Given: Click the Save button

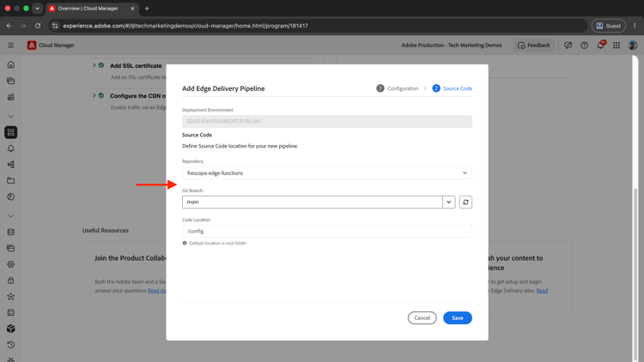Looking at the screenshot, I should pos(457,317).
